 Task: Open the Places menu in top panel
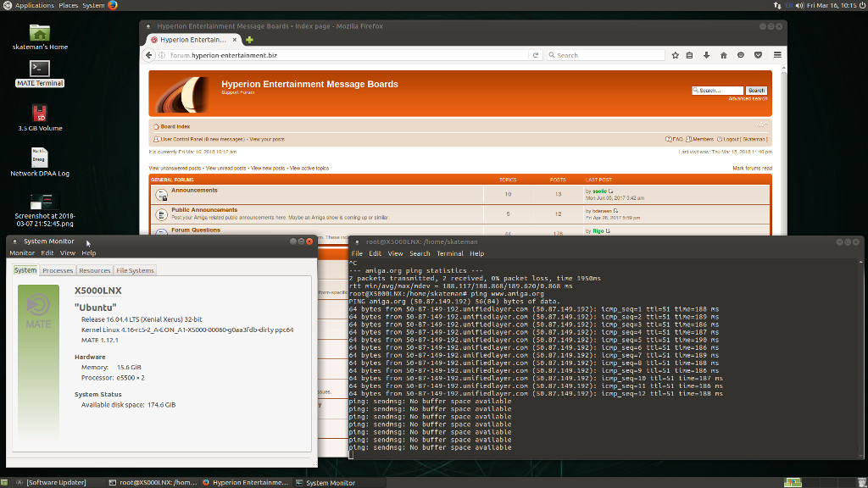click(68, 5)
